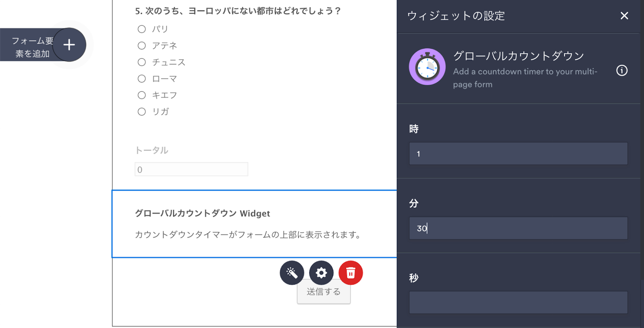This screenshot has width=644, height=328.
Task: Click the purple stopwatch widget icon
Action: click(427, 67)
